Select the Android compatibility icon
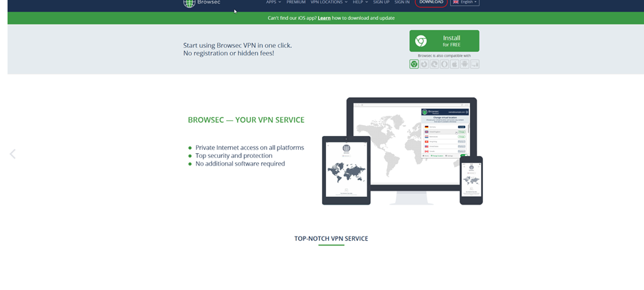The height and width of the screenshot is (290, 644). pos(465,64)
